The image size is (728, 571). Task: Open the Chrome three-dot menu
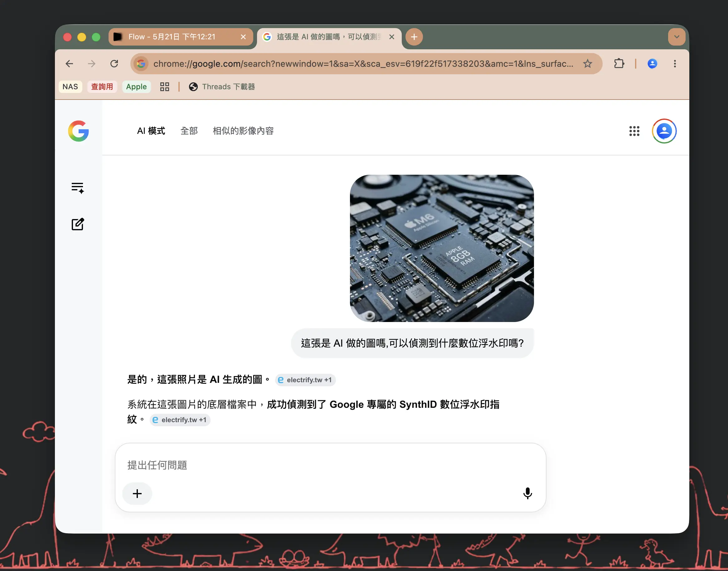(675, 64)
